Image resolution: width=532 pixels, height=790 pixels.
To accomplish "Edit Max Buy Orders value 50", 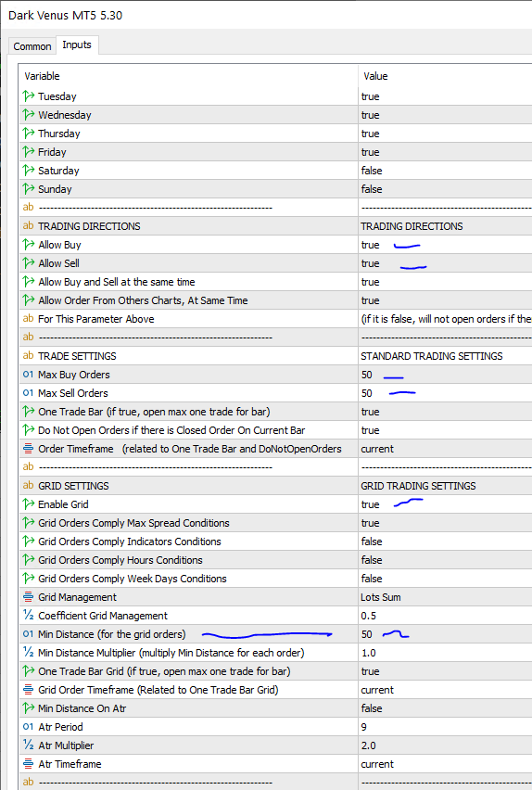I will pyautogui.click(x=367, y=375).
